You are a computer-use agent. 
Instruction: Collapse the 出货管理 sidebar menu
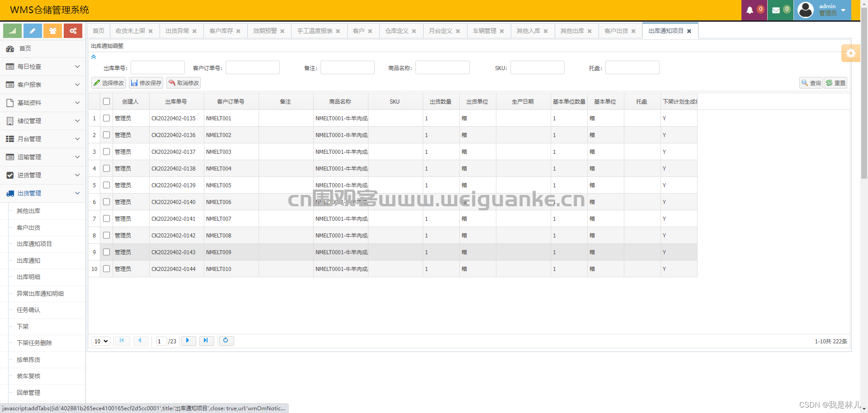pos(42,193)
